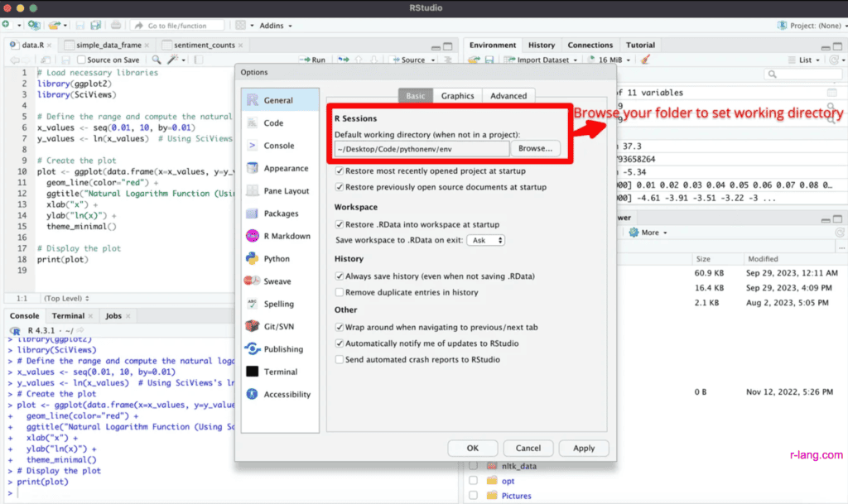Open the Git/SVN options category
Screen dimensions: 848x504
click(280, 326)
